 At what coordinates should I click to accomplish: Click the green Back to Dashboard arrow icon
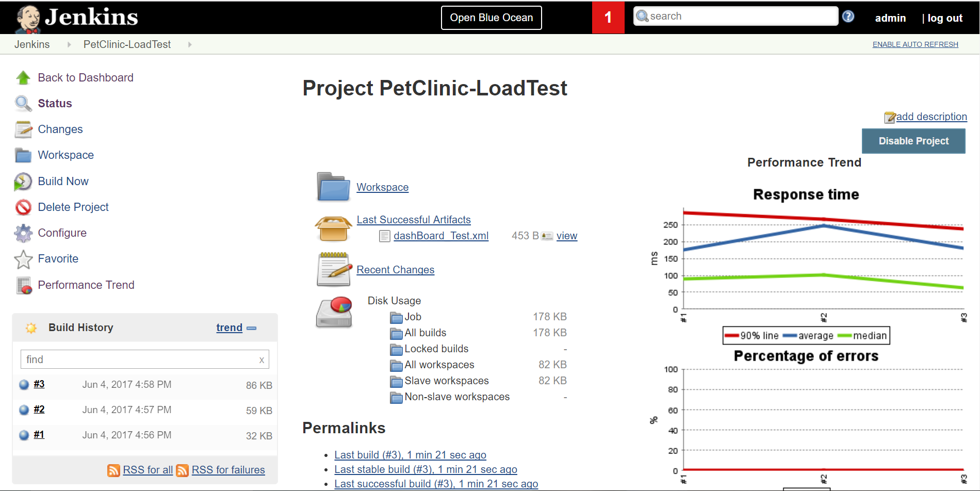[23, 78]
